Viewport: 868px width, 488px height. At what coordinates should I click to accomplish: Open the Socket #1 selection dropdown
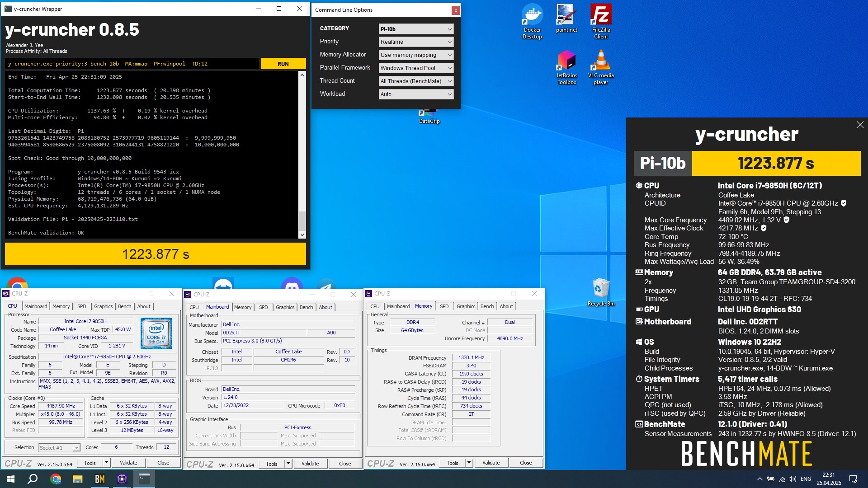tap(59, 447)
